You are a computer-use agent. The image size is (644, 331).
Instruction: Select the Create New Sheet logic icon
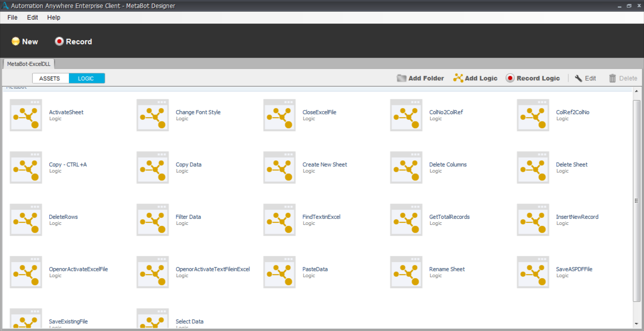pos(279,167)
